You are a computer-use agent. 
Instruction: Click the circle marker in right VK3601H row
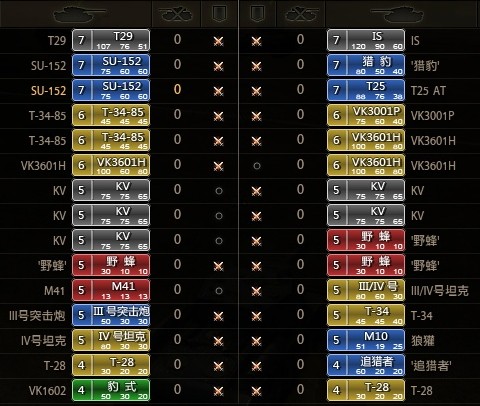coord(257,166)
